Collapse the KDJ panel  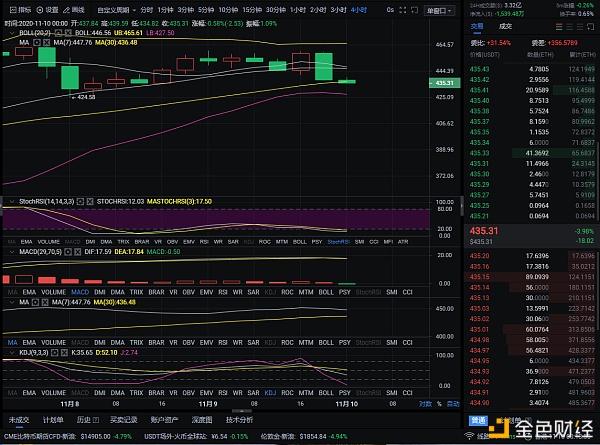(11, 352)
